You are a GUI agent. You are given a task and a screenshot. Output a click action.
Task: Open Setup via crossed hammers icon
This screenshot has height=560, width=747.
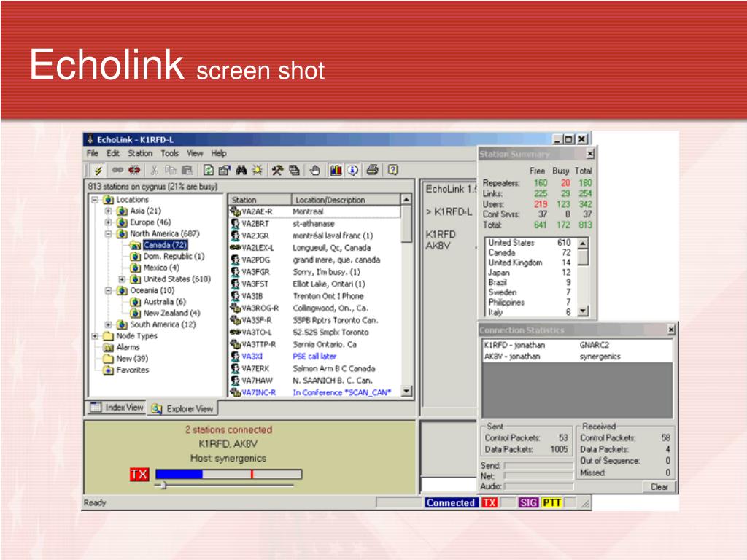278,170
